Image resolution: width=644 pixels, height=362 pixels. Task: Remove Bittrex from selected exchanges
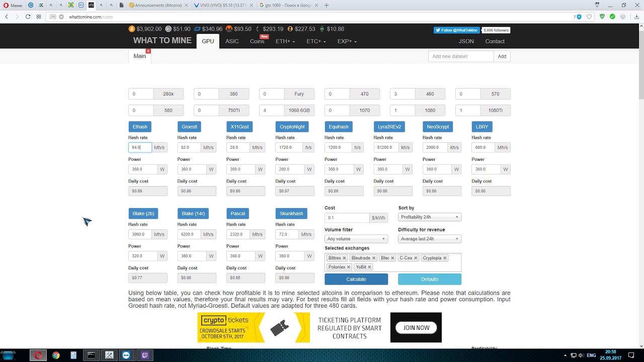coord(344,258)
